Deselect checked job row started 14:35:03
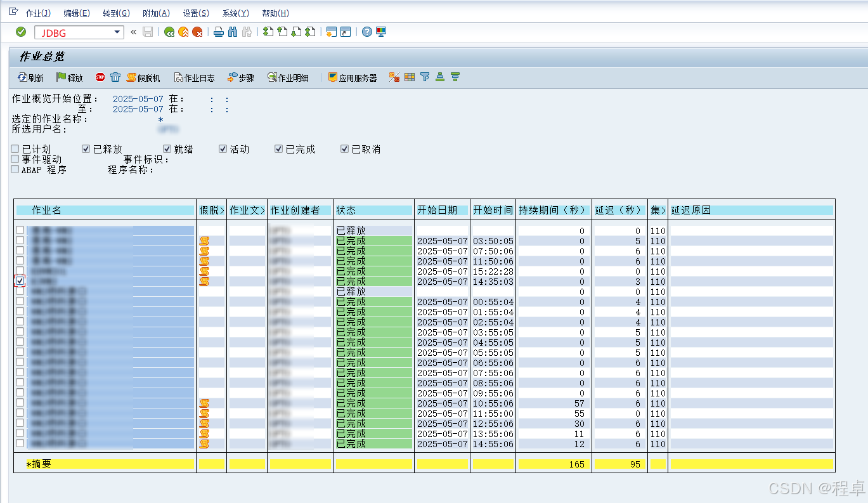868x503 pixels. (x=20, y=281)
